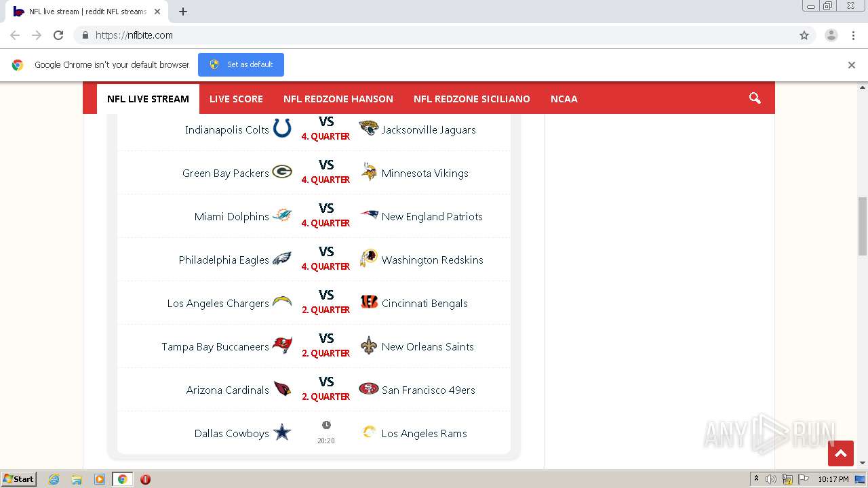The height and width of the screenshot is (488, 868).
Task: Open the New England Patriots game link
Action: tap(432, 216)
